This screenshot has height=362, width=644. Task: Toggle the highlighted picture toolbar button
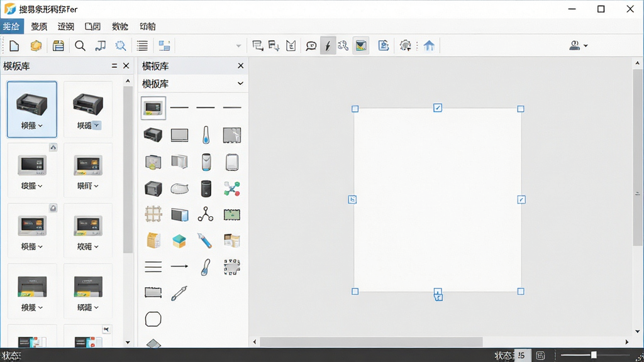360,45
